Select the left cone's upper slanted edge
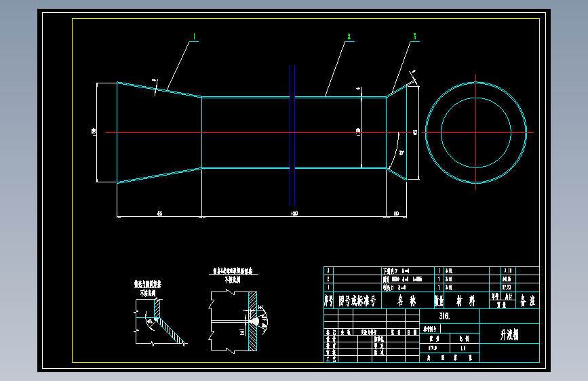 [x=159, y=89]
